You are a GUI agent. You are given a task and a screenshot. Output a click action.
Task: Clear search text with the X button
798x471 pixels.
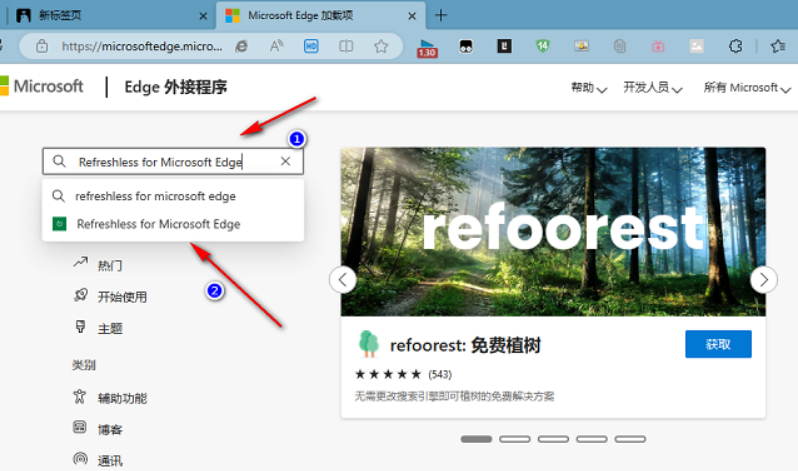(x=286, y=161)
